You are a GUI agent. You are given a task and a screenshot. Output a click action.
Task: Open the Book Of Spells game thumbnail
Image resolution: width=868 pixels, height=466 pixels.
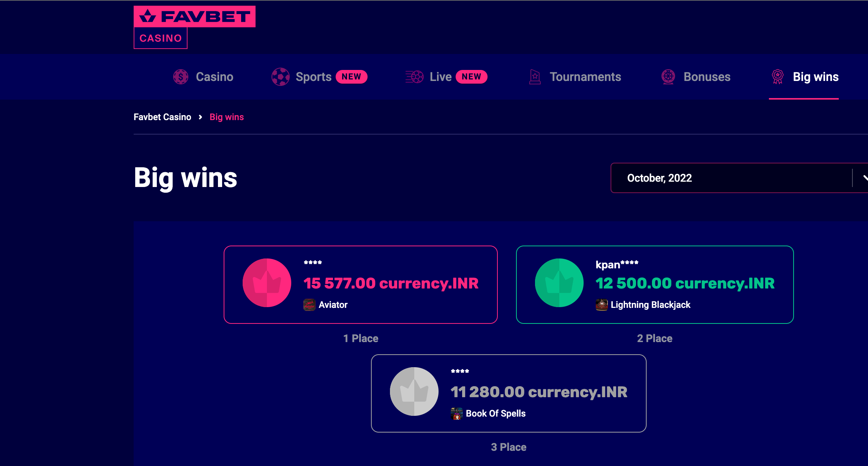457,414
